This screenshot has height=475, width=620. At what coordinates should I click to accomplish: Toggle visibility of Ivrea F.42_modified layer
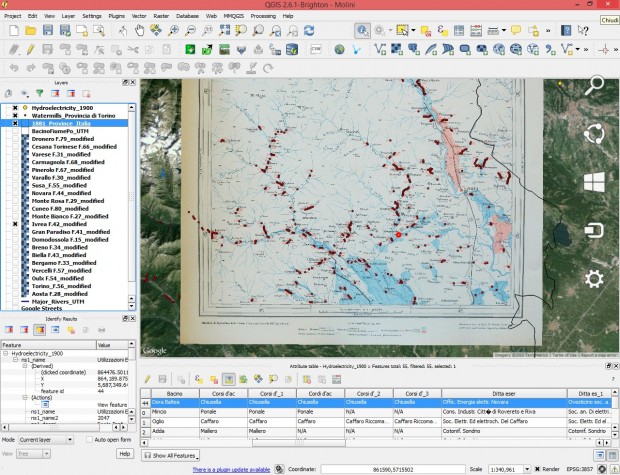pos(15,224)
